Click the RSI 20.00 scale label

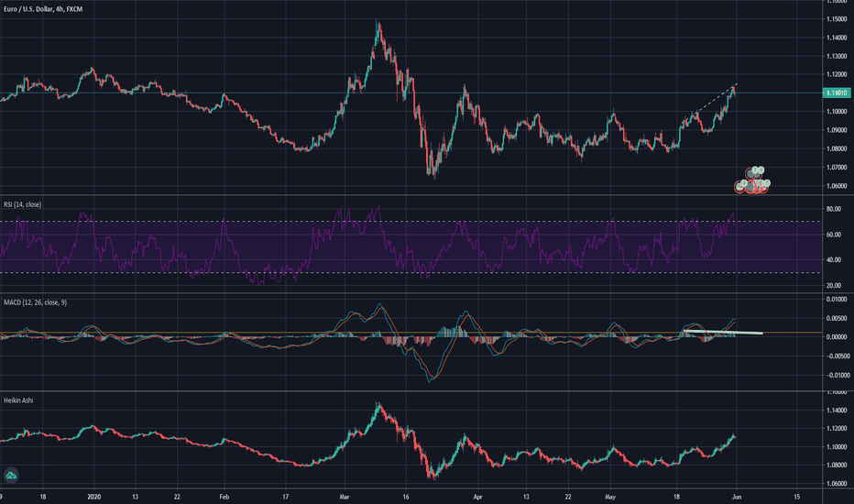(833, 286)
